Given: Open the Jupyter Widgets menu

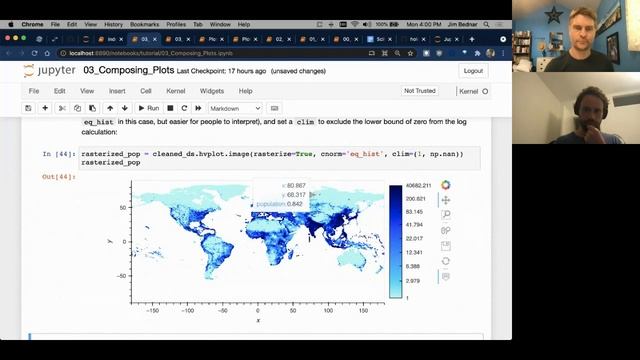Looking at the screenshot, I should tap(212, 91).
